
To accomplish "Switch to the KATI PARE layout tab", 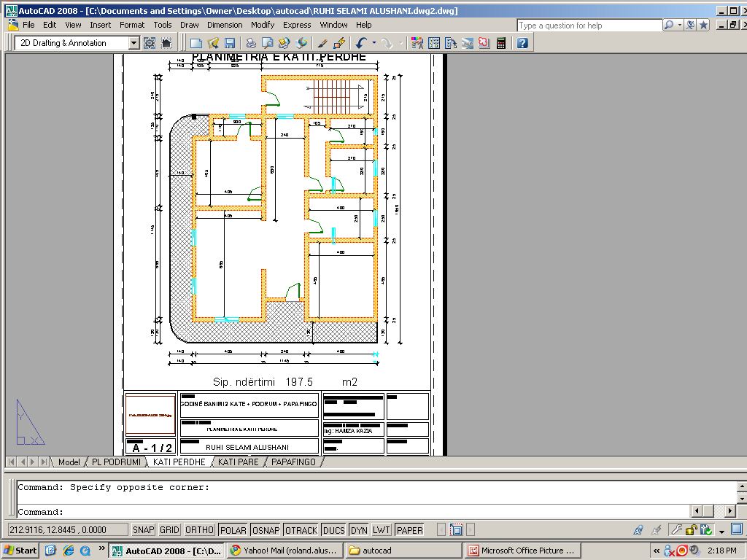I will tap(239, 462).
